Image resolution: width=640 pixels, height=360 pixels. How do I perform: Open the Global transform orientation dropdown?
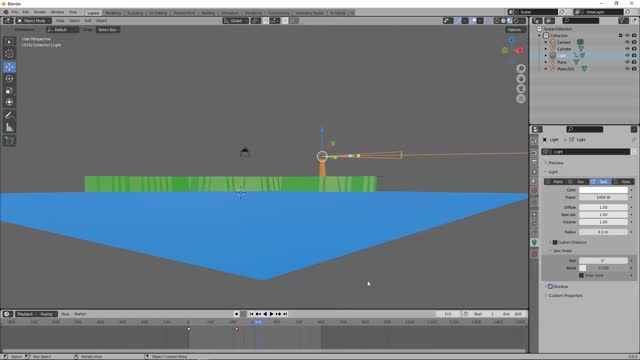(x=236, y=20)
